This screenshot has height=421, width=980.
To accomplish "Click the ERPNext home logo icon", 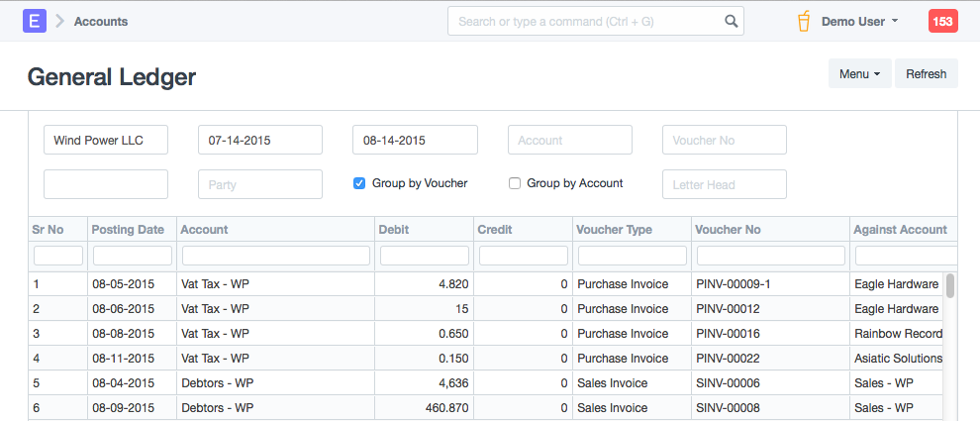I will tap(35, 21).
